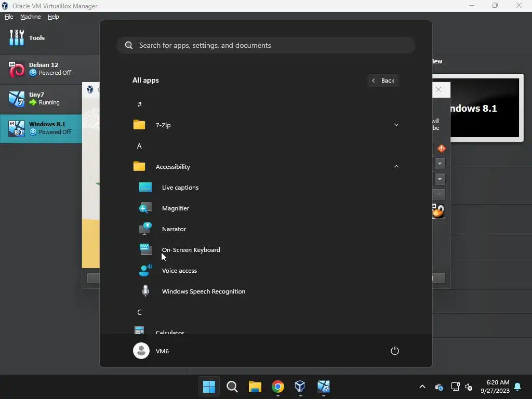The image size is (532, 399).
Task: Open On-Screen Keyboard
Action: 267,250
